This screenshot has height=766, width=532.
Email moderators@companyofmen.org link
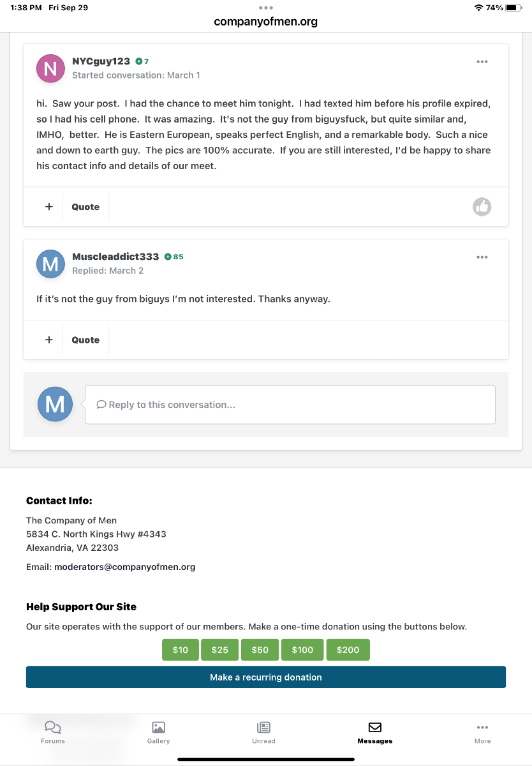[125, 567]
